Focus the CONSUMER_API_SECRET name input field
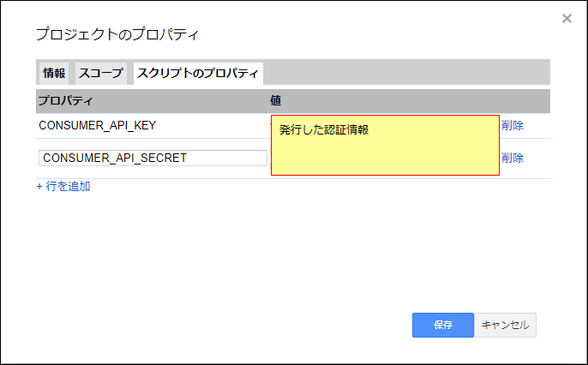Screen dimensions: 588x365 [153, 158]
